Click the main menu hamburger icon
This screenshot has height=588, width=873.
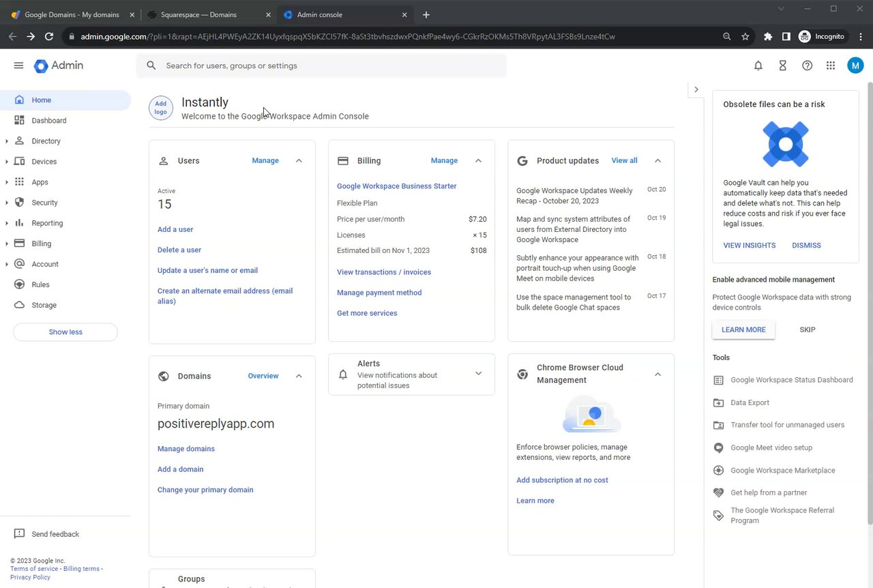18,65
